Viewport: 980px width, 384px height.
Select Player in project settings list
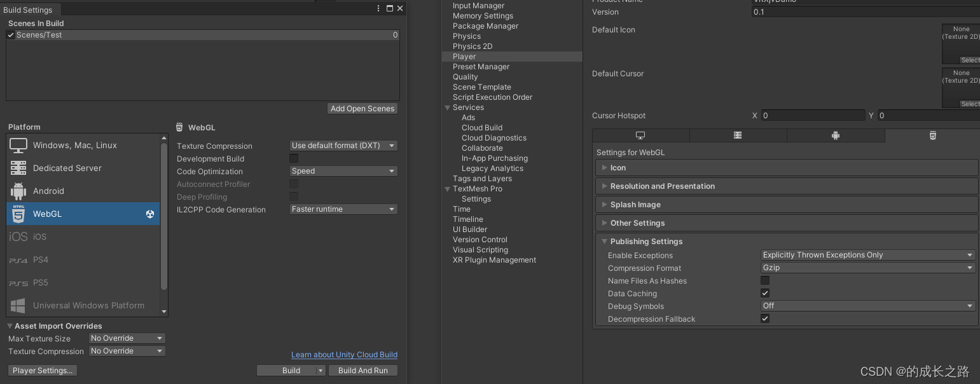click(x=512, y=57)
